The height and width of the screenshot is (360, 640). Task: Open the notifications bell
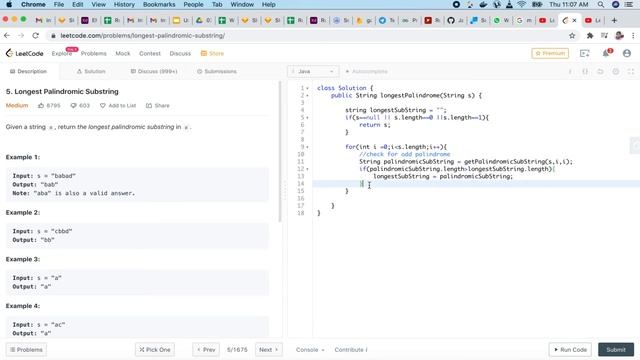[x=607, y=53]
